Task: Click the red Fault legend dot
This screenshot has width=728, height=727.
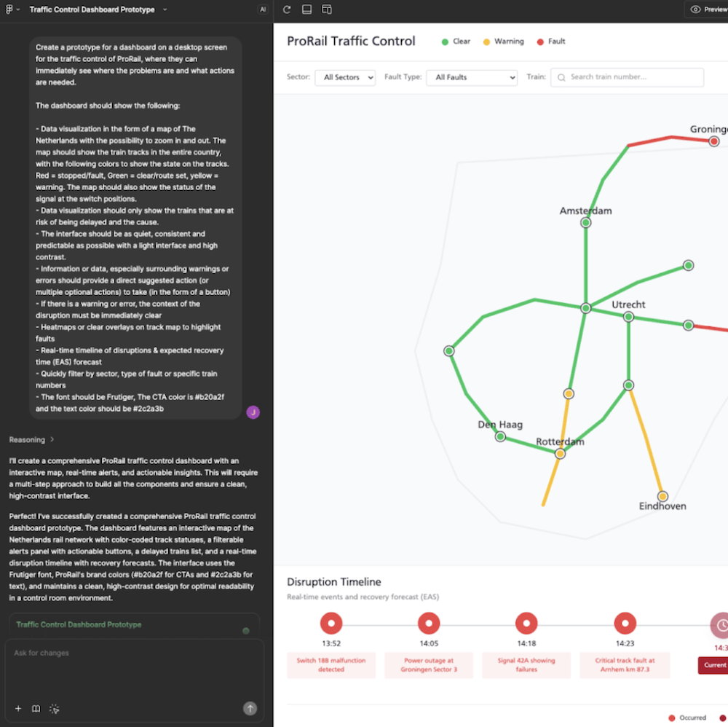Action: (x=540, y=42)
